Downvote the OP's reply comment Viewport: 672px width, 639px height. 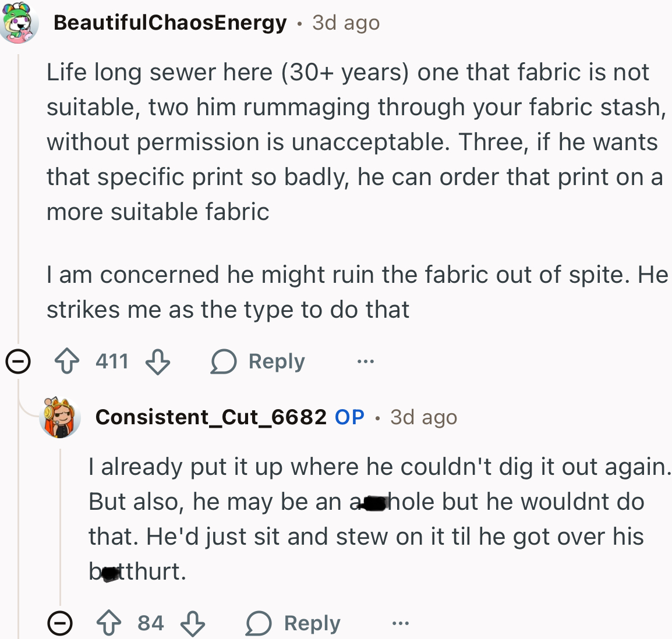pos(194,624)
